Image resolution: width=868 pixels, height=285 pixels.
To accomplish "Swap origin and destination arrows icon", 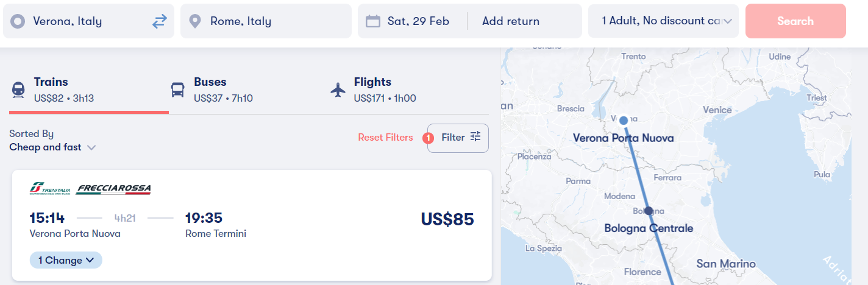I will tap(159, 21).
